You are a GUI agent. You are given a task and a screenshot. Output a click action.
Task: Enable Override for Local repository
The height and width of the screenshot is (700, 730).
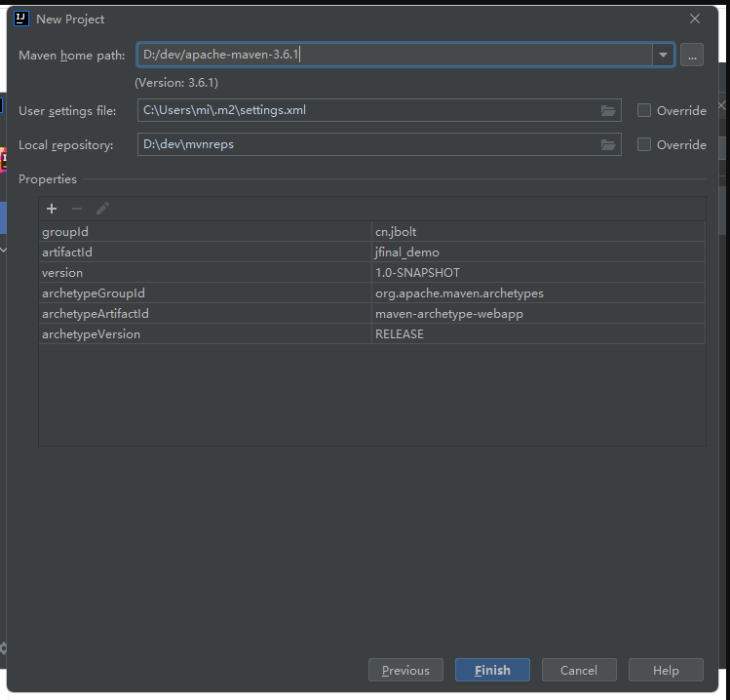click(x=644, y=145)
